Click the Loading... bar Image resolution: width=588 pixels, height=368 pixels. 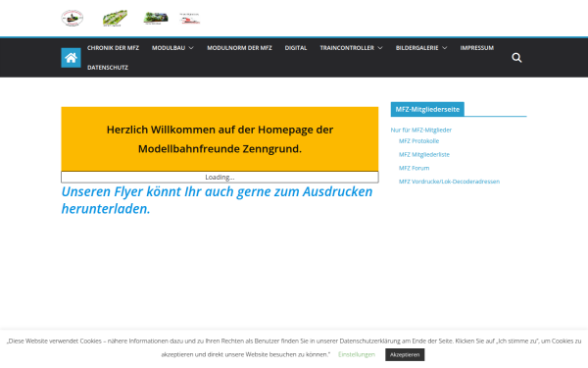point(220,178)
